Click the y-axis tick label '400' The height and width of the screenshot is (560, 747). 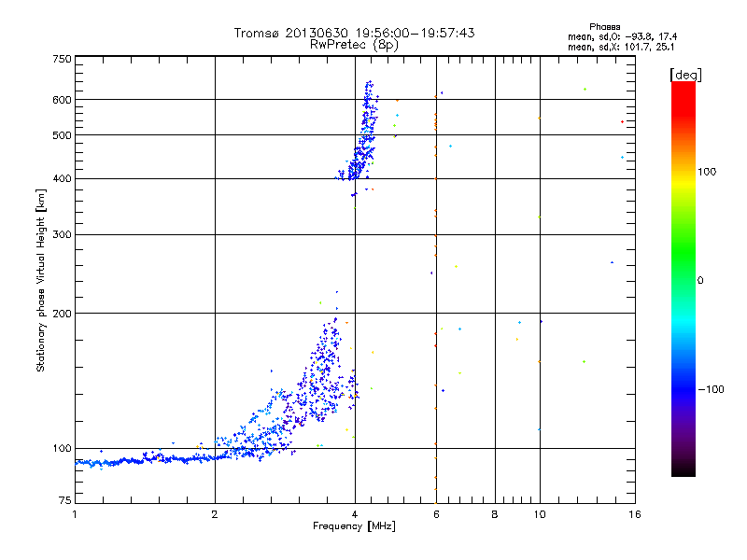(x=63, y=179)
